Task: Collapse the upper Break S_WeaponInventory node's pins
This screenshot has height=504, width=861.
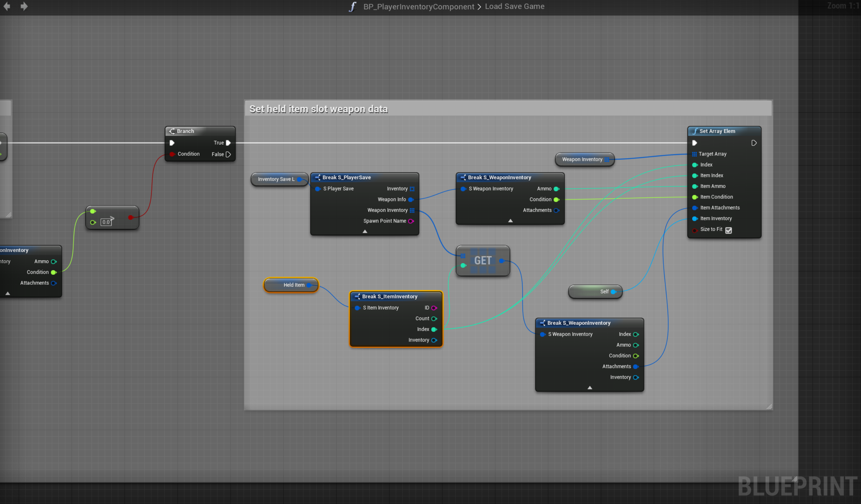Action: pyautogui.click(x=510, y=221)
